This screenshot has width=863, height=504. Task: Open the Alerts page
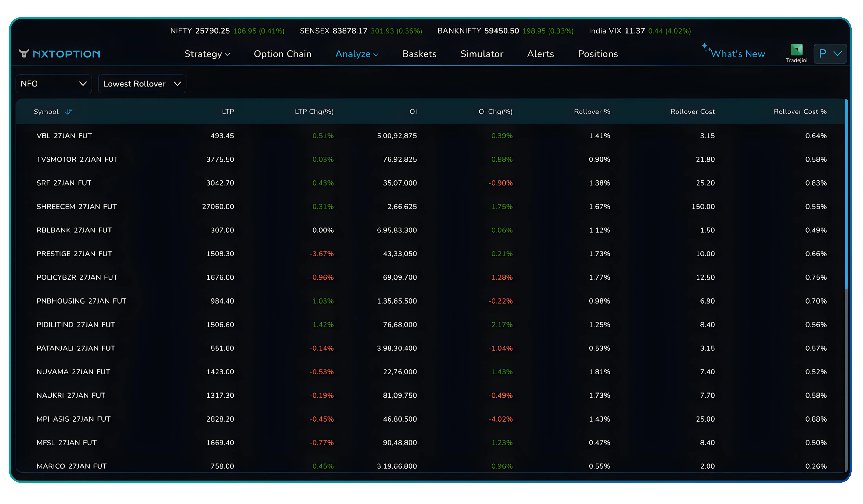[540, 54]
